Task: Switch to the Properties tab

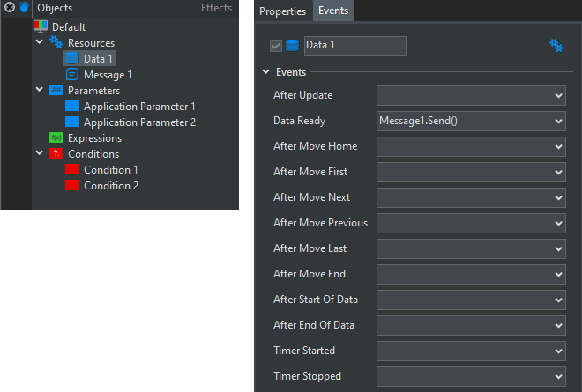Action: tap(282, 11)
